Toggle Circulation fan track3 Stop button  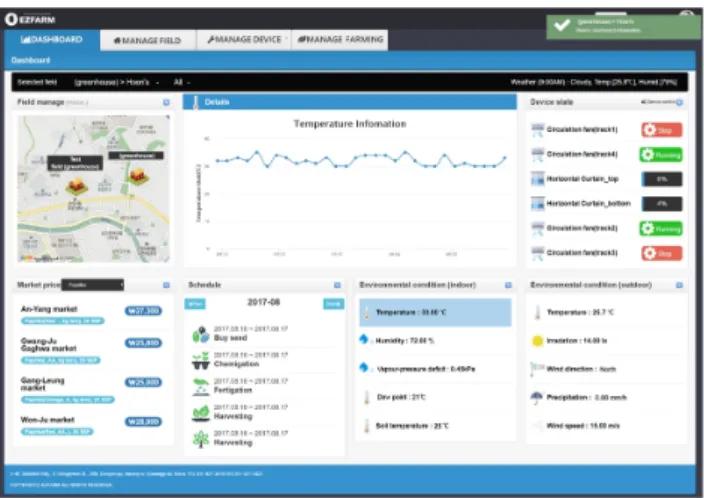(x=662, y=254)
